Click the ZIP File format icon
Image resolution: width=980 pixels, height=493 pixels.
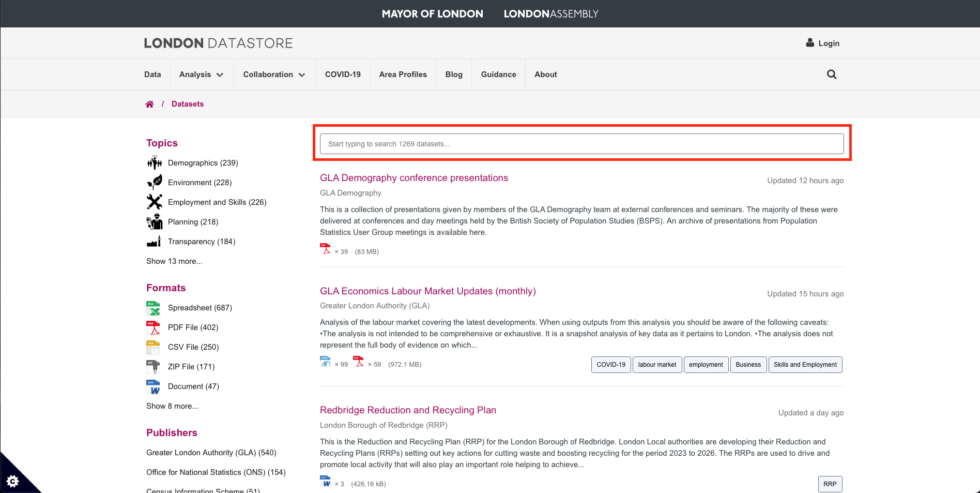tap(153, 367)
